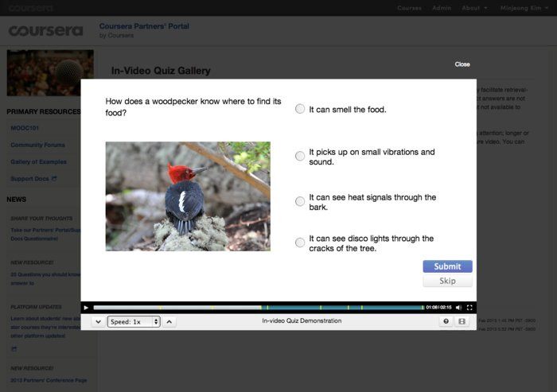Skip the in-video quiz question
Image resolution: width=557 pixels, height=392 pixels.
coord(447,281)
